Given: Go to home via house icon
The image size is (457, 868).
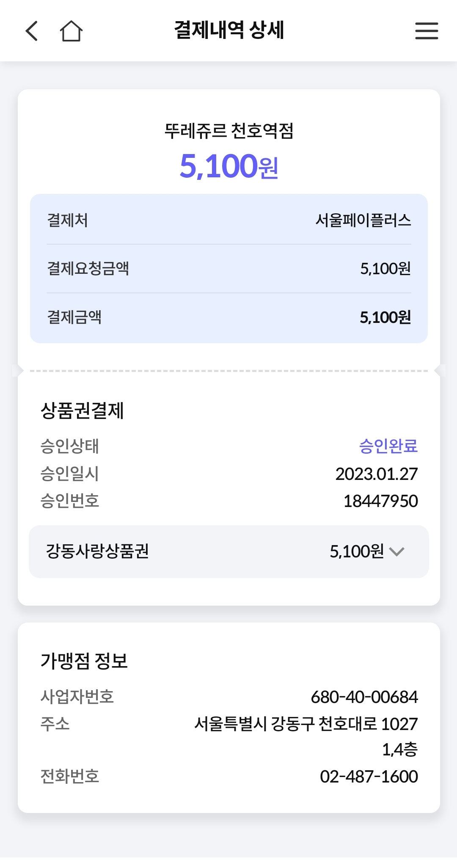Looking at the screenshot, I should [x=71, y=31].
